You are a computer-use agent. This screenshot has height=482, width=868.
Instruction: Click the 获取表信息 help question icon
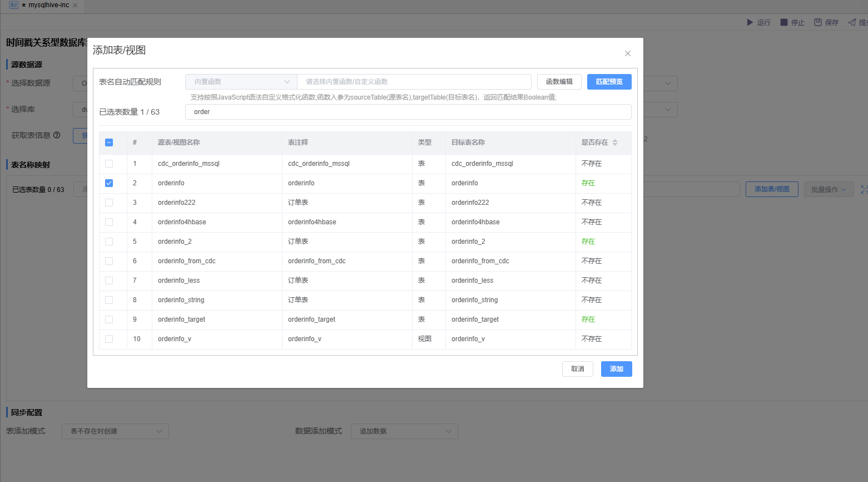(x=57, y=135)
